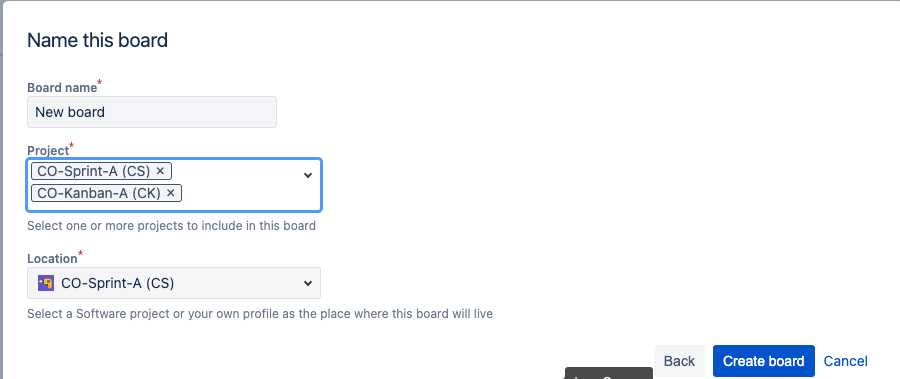Screen dimensions: 900x379
Task: Click the "Name this board" heading
Action: (98, 40)
